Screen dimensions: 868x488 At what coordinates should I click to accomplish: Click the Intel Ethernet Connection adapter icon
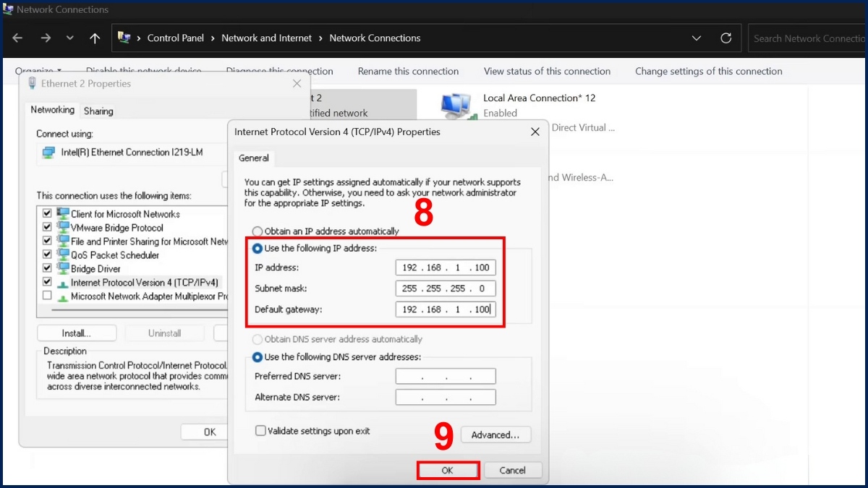pyautogui.click(x=48, y=153)
